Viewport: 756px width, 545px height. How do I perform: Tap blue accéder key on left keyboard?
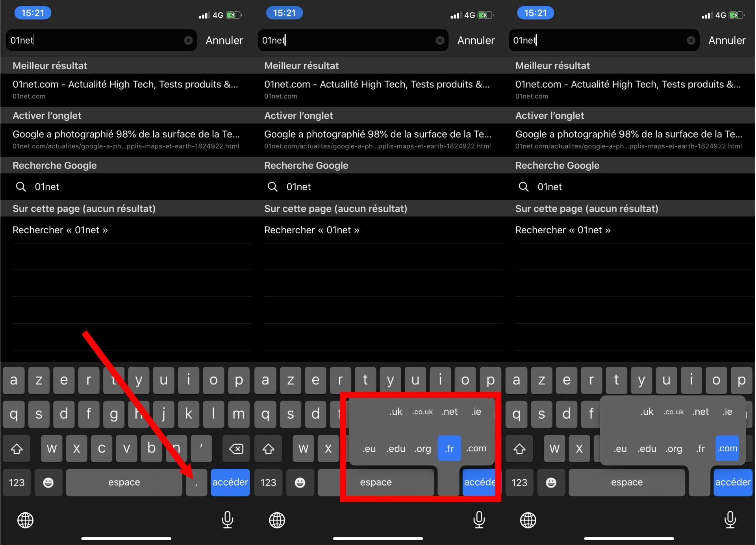click(x=230, y=482)
